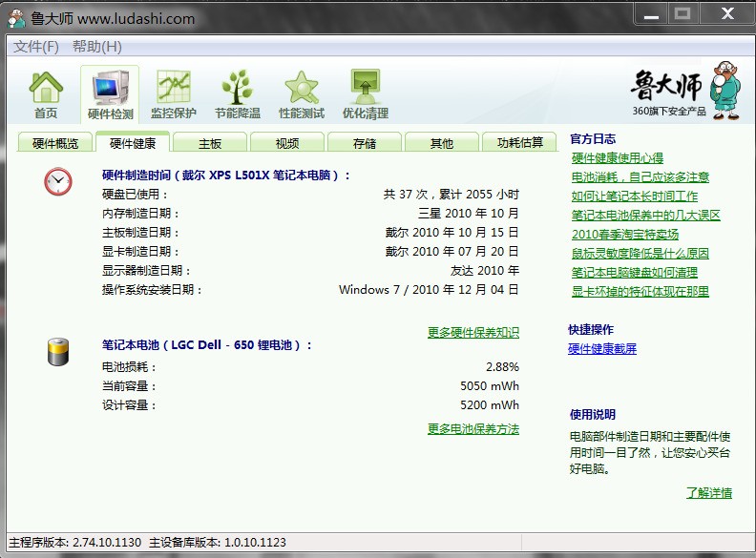Switch to the 存储 tab
Image resolution: width=756 pixels, height=558 pixels.
tap(365, 143)
